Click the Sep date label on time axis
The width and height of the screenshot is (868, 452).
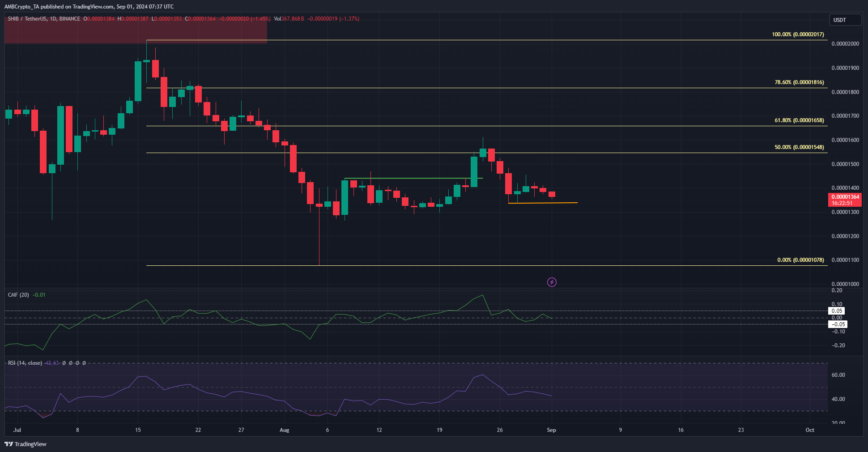pyautogui.click(x=551, y=430)
